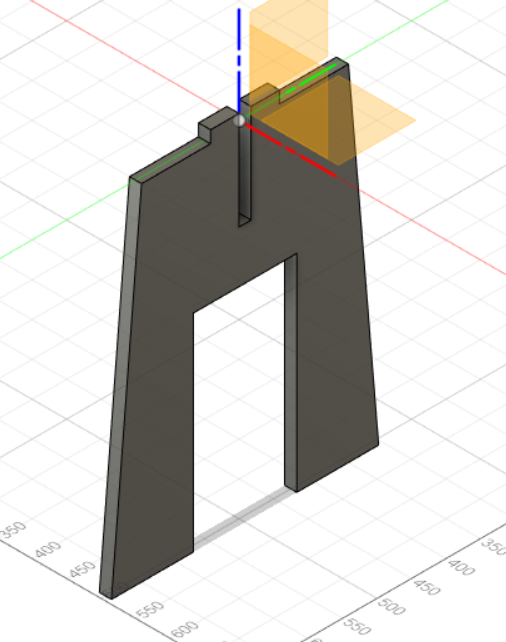Select the right leg front face
The width and height of the screenshot is (506, 642).
pos(335,368)
